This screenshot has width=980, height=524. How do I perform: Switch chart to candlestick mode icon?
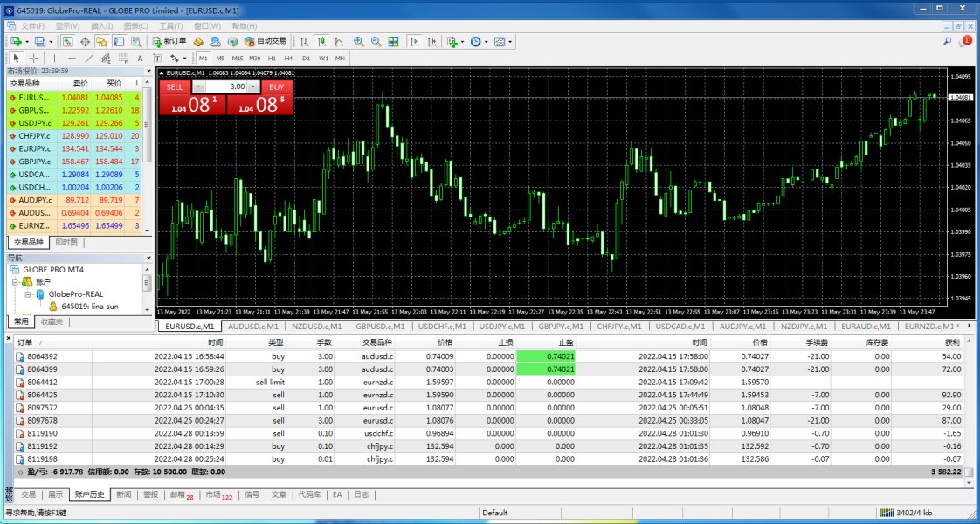click(321, 41)
